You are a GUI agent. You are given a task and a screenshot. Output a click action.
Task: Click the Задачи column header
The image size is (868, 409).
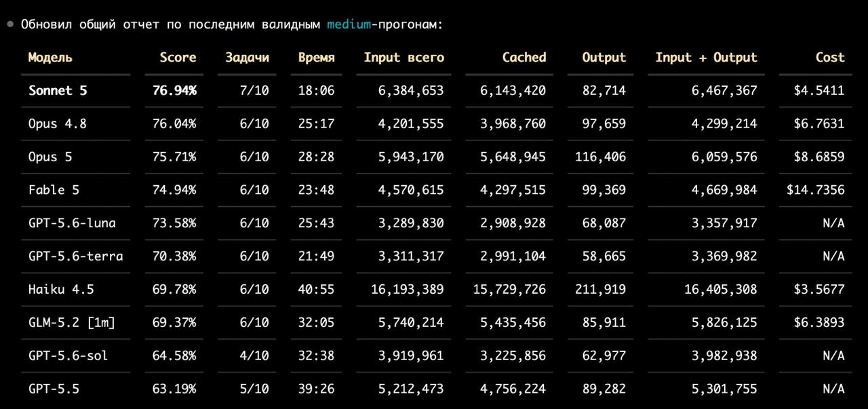247,58
